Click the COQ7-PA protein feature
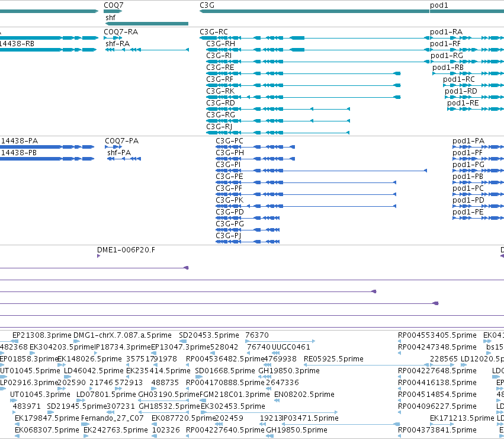 click(x=114, y=147)
